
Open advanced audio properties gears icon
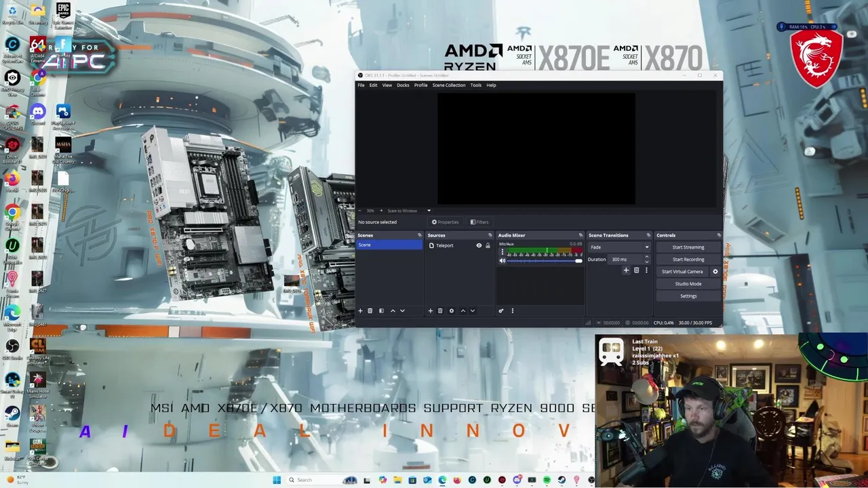click(501, 310)
